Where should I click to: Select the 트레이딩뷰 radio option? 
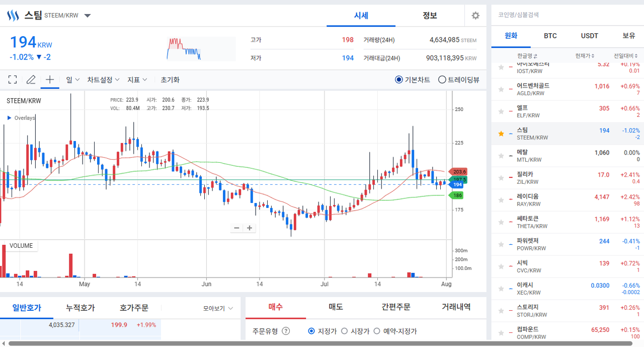coord(442,80)
